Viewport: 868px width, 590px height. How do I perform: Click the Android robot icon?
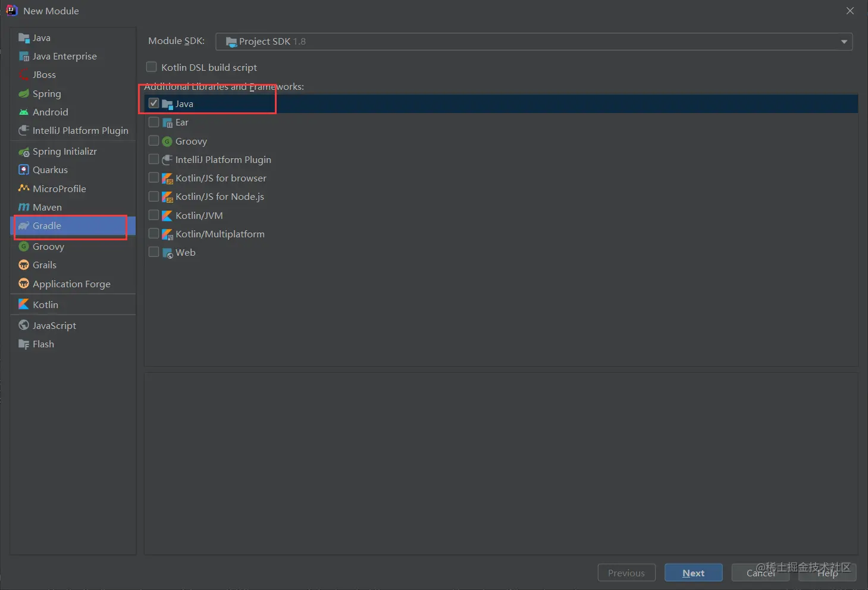pos(24,112)
